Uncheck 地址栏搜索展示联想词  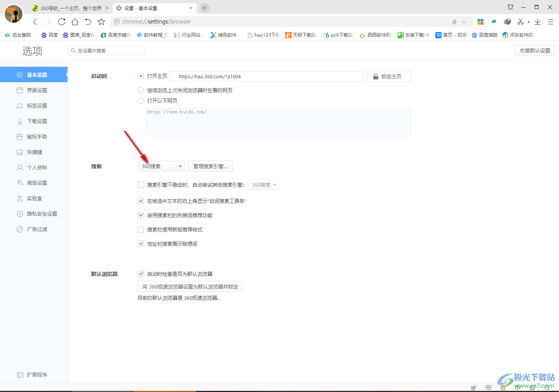[141, 244]
